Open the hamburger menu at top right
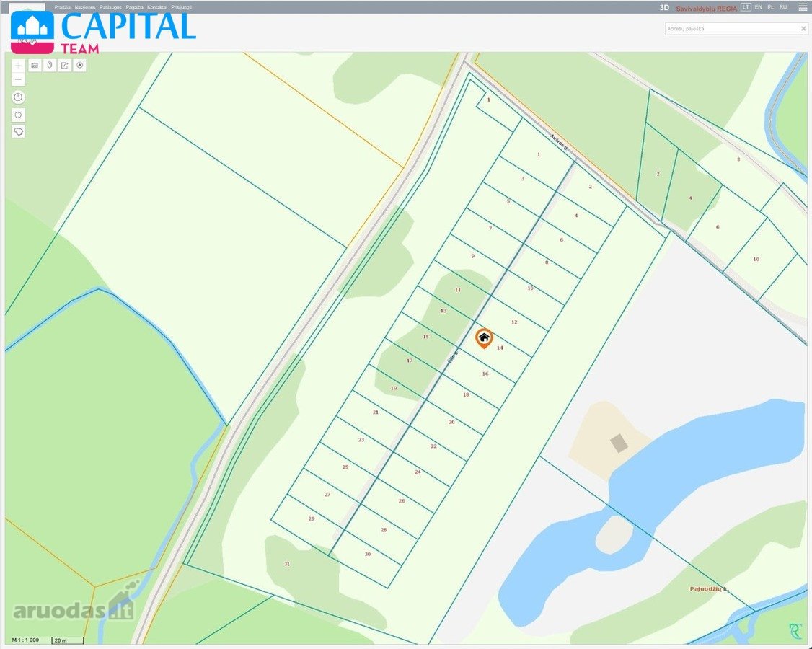The height and width of the screenshot is (649, 812). (x=802, y=7)
